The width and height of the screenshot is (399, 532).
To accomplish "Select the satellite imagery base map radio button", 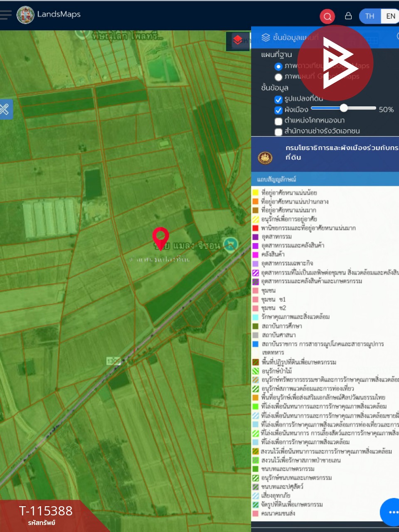I will pyautogui.click(x=278, y=66).
